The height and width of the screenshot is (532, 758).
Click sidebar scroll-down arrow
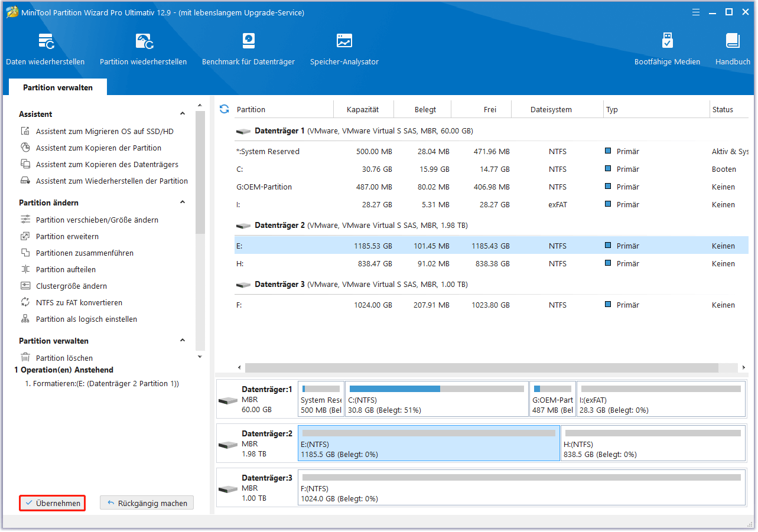200,357
